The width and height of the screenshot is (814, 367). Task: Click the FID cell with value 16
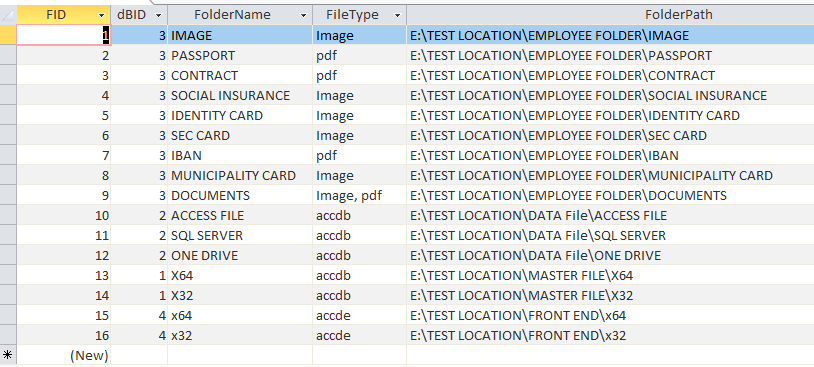click(64, 335)
